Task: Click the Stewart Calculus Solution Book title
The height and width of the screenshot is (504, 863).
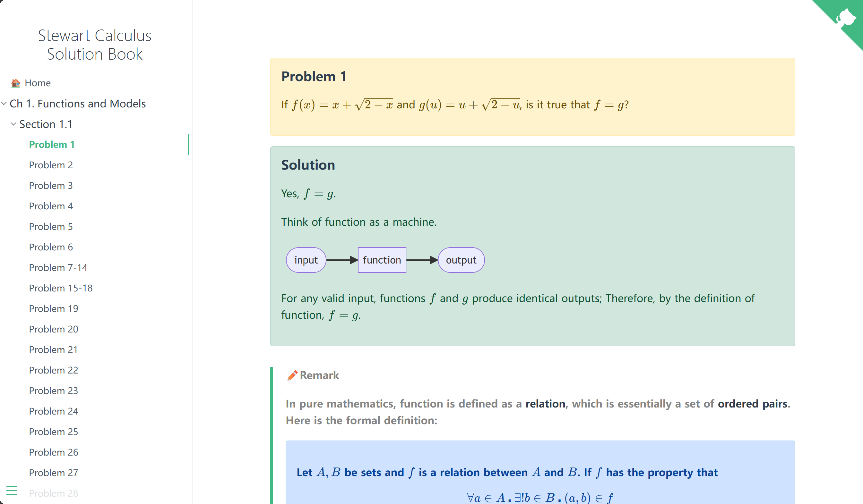Action: [x=95, y=45]
